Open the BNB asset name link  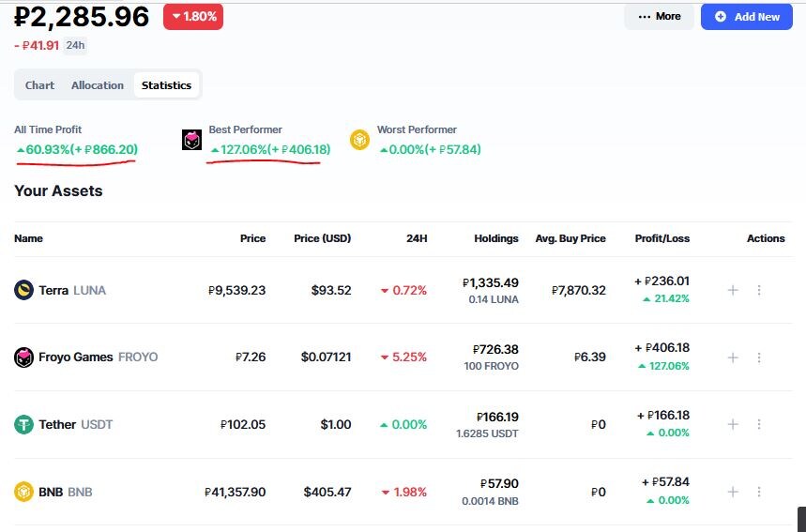66,492
